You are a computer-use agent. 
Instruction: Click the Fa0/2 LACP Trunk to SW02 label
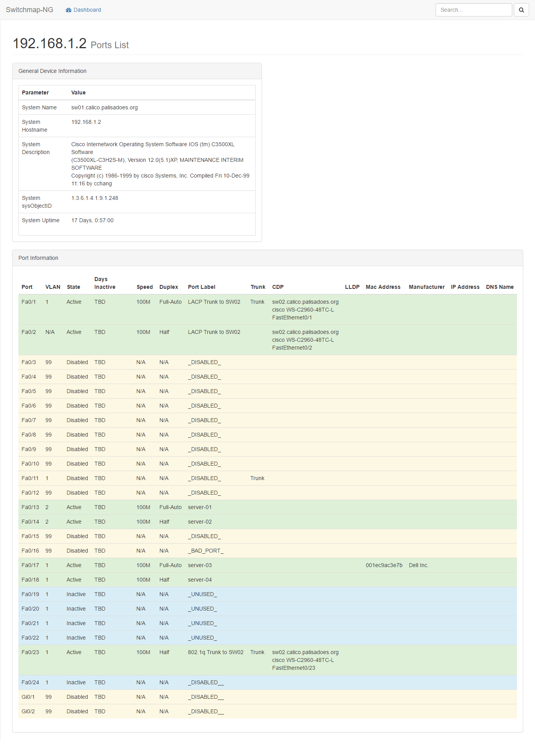pos(214,332)
